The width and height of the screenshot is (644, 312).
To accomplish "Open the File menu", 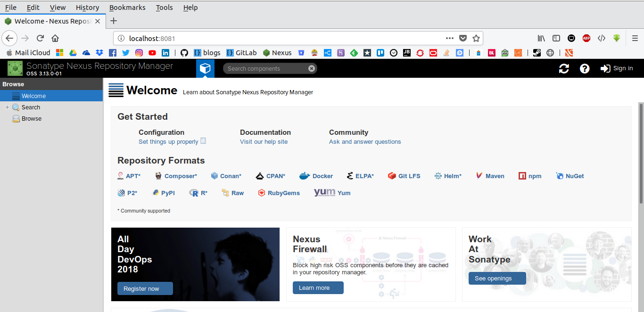I will [10, 8].
